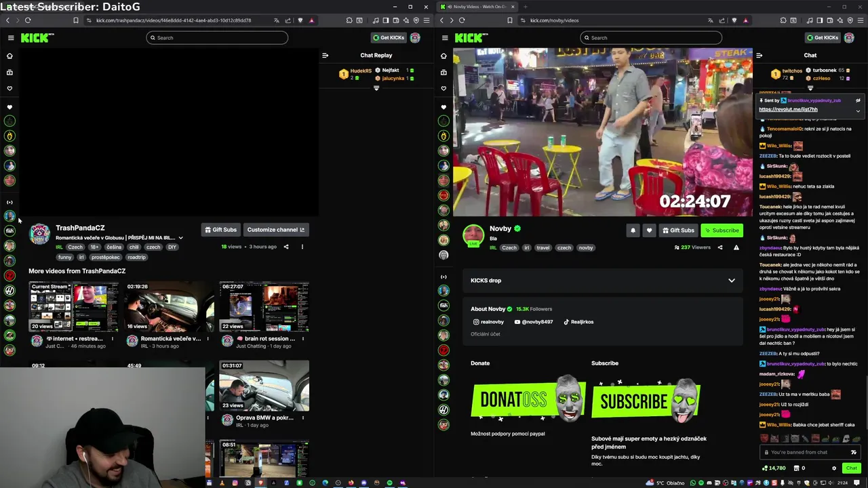
Task: Click Customize channel button
Action: click(x=276, y=230)
